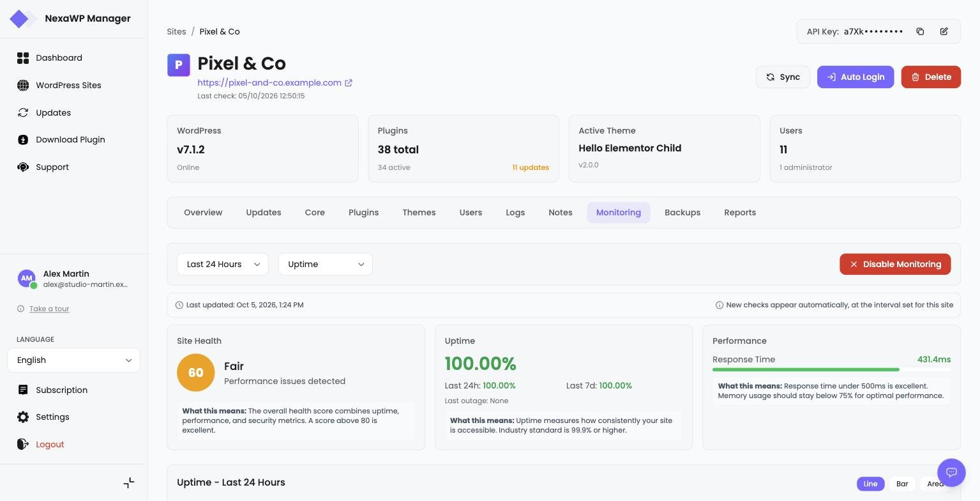Click the Site Health score 60 circle
This screenshot has height=501, width=980.
(196, 373)
